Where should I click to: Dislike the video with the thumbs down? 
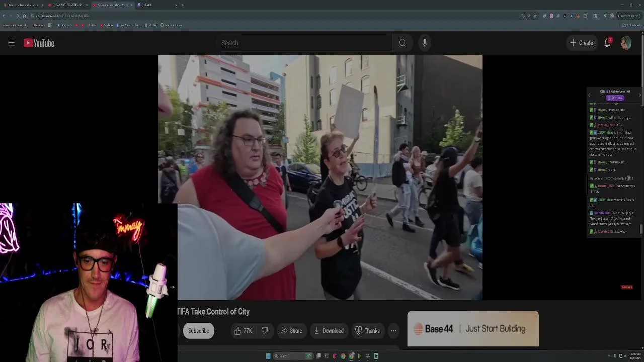click(x=265, y=330)
